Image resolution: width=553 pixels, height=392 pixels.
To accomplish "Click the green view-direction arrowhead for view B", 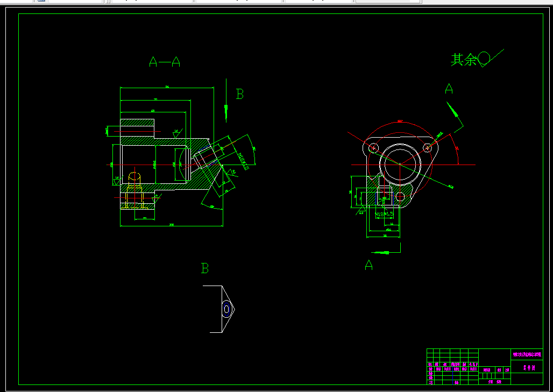I will pos(226,113).
